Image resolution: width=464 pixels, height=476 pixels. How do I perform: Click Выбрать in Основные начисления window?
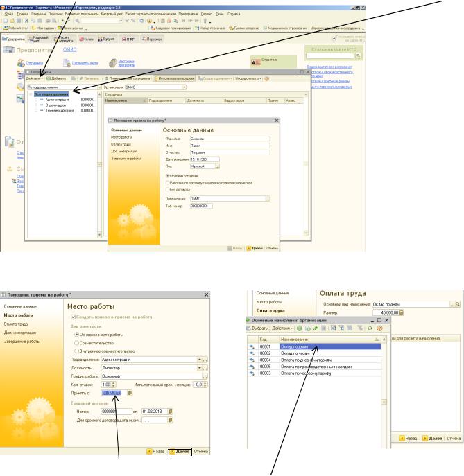[x=257, y=328]
